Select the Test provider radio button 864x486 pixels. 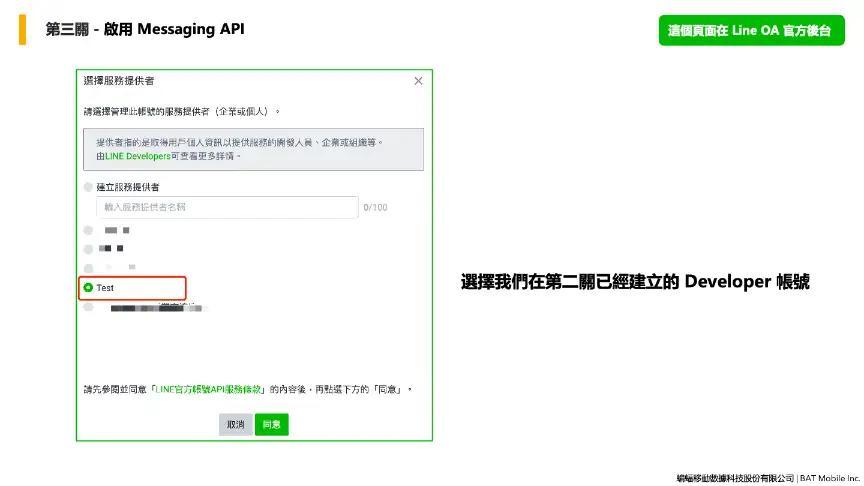(x=89, y=288)
